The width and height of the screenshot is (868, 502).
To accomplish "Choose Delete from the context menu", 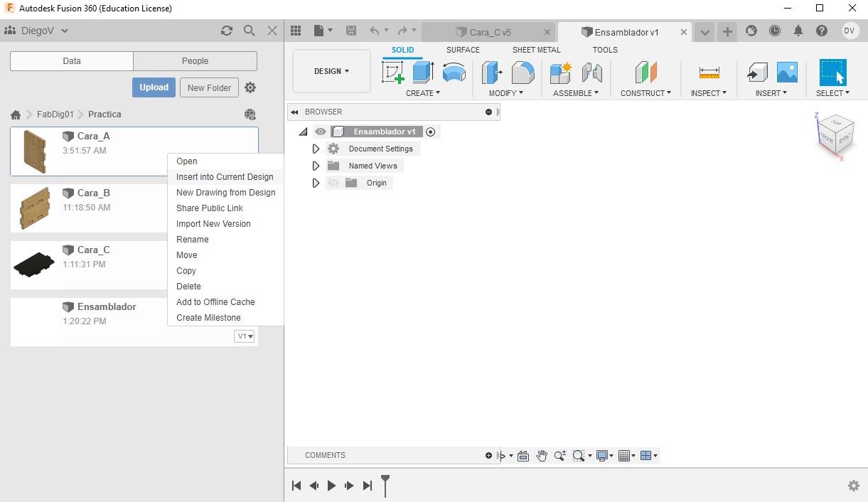I will 188,287.
